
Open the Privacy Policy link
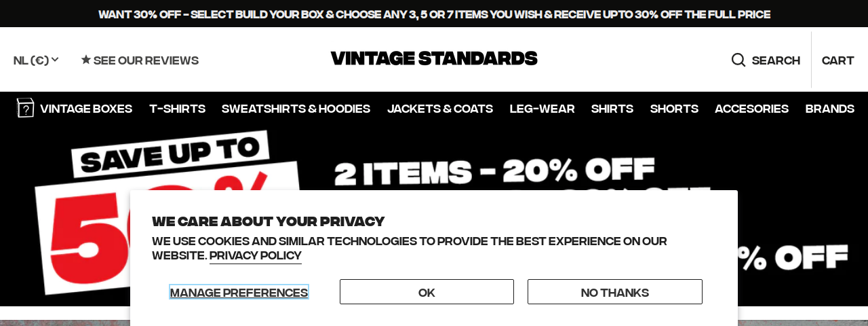pyautogui.click(x=256, y=256)
